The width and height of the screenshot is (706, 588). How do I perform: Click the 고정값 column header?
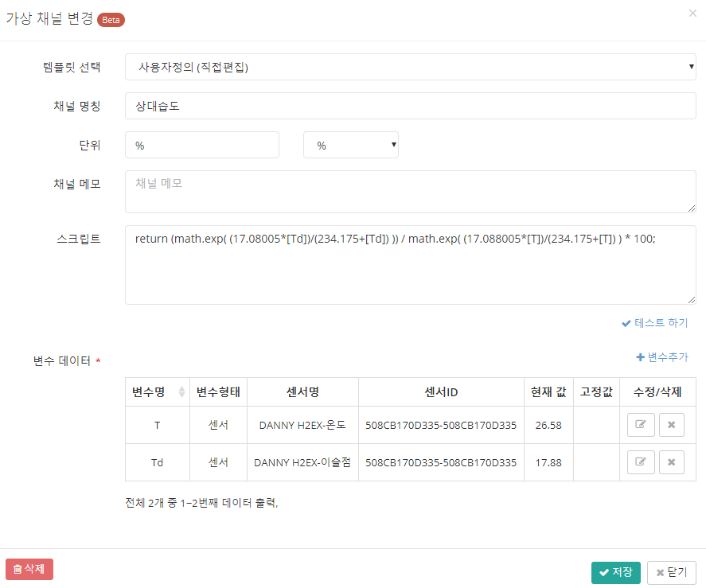(x=596, y=392)
